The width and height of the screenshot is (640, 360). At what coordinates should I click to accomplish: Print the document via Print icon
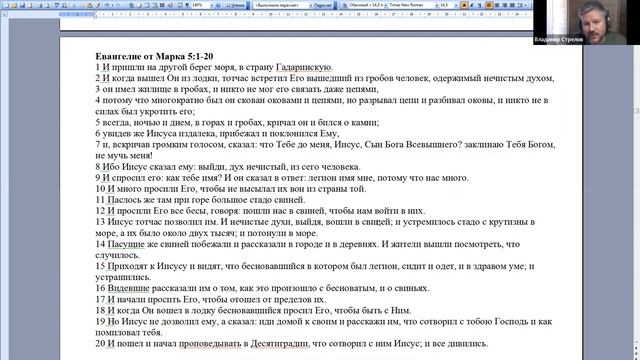click(x=40, y=5)
